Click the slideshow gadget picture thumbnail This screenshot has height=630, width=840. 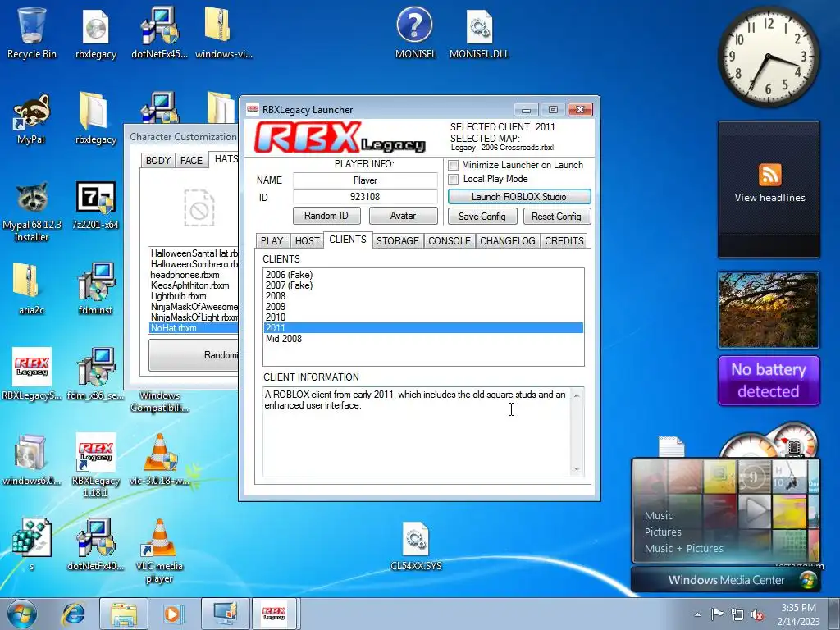[769, 309]
